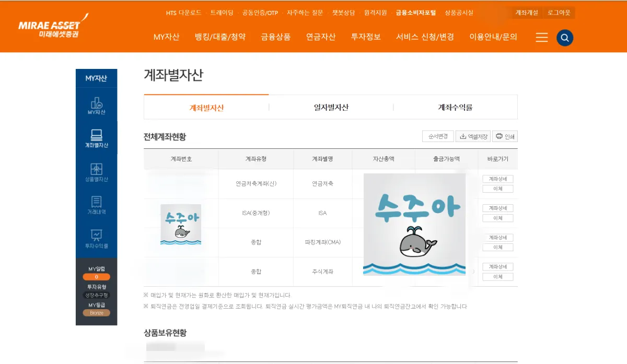Image resolution: width=627 pixels, height=364 pixels.
Task: Open 상품별자산 sidebar icon
Action: pos(97,172)
